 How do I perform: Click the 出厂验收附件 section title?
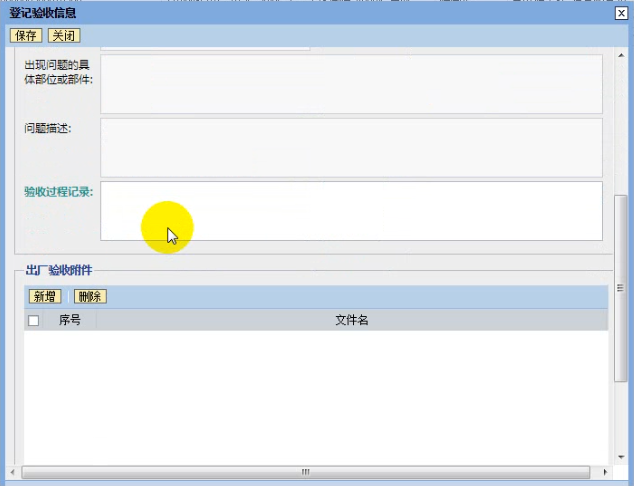(59, 270)
